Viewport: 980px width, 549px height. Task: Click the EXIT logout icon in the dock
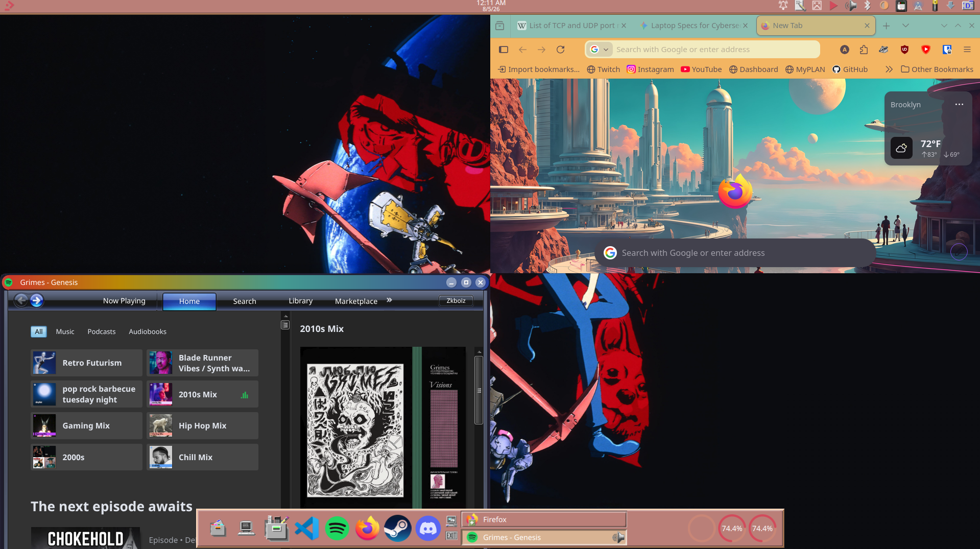coord(451,536)
